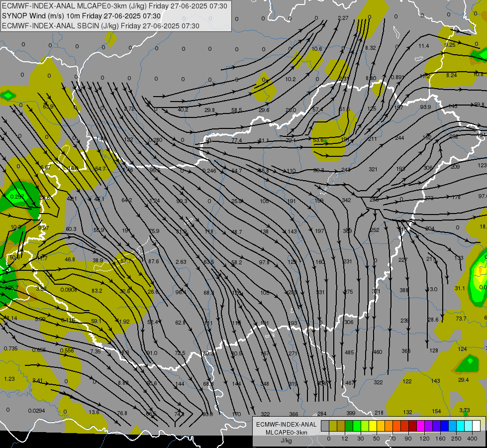Click the map value 8.32

click(x=370, y=48)
